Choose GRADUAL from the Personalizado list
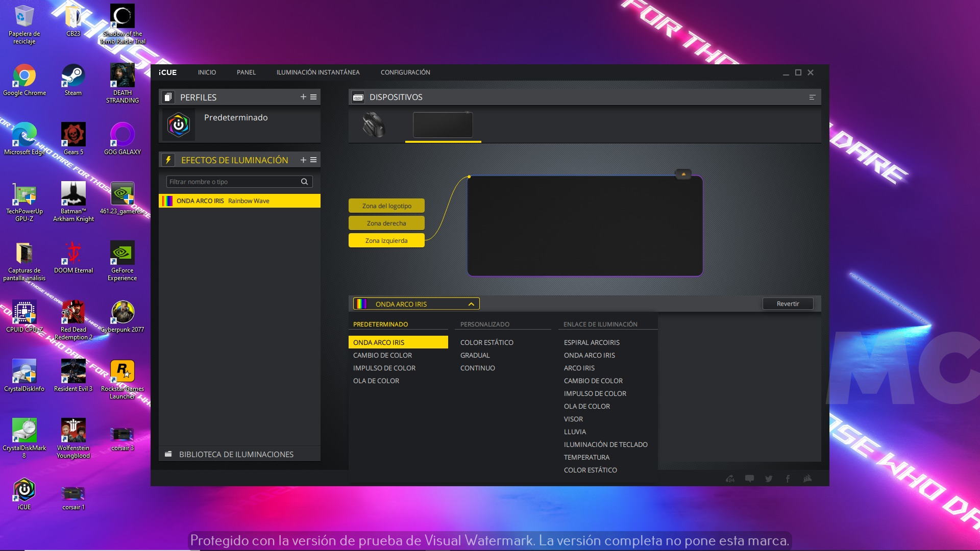Viewport: 980px width, 551px height. point(475,355)
